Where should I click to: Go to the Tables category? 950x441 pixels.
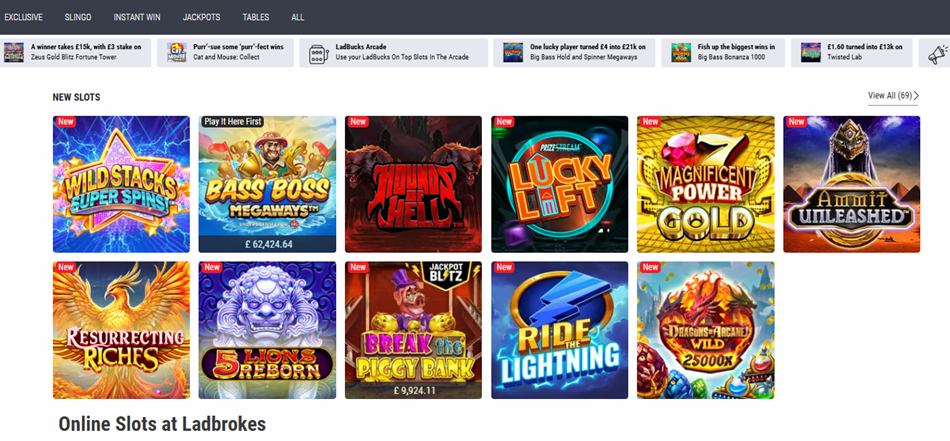point(256,17)
